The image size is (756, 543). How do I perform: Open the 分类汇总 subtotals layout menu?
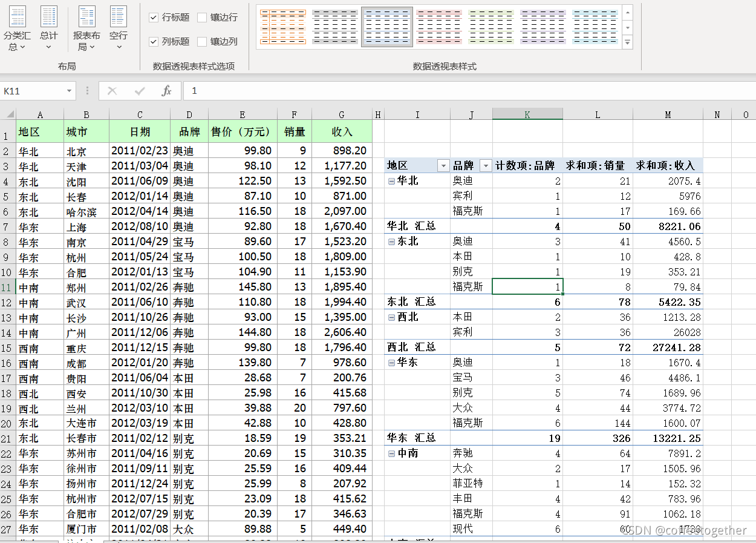tap(18, 28)
